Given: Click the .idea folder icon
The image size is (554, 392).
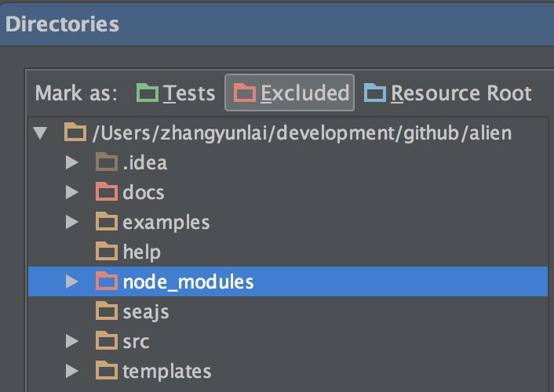Looking at the screenshot, I should (x=106, y=163).
